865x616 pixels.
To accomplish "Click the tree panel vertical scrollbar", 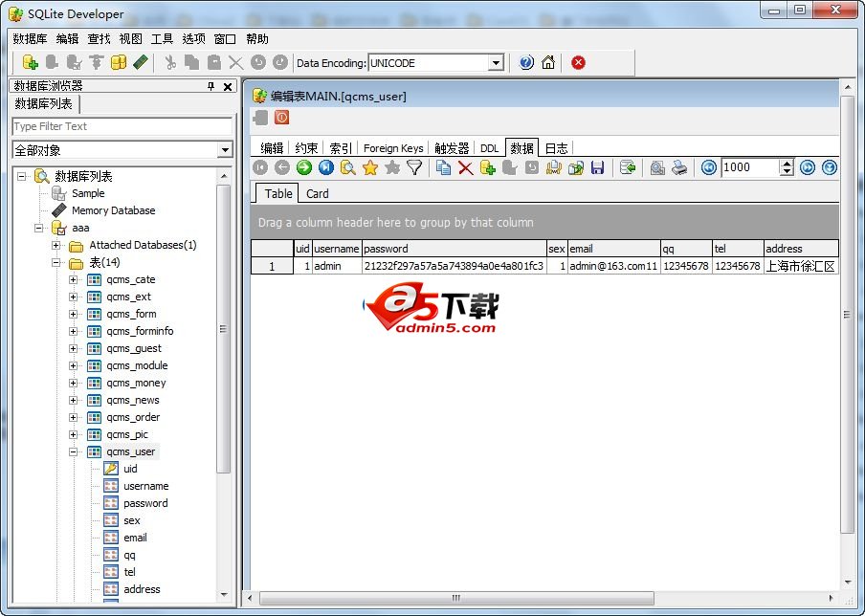I will coord(223,328).
